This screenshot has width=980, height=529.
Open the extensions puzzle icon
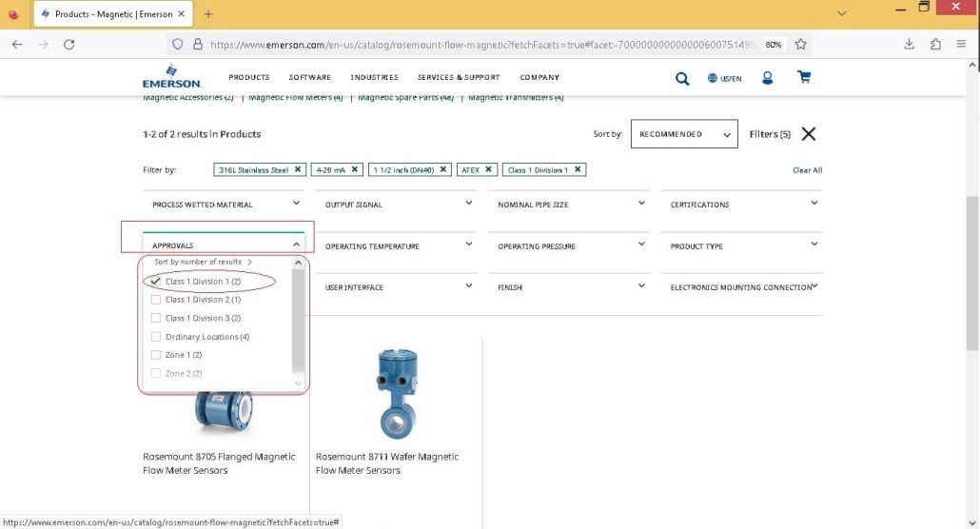pos(935,44)
